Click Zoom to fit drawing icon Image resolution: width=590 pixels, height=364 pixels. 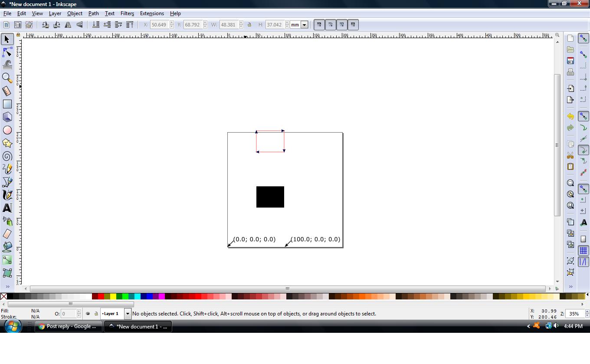pyautogui.click(x=570, y=194)
